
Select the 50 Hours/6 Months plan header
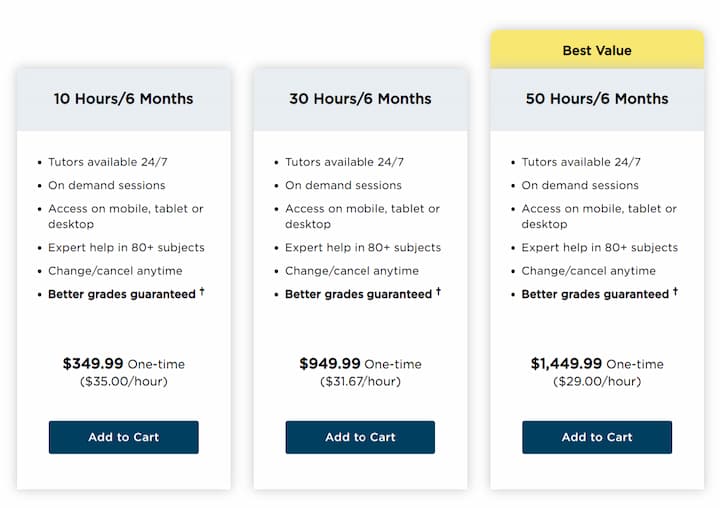(x=597, y=99)
